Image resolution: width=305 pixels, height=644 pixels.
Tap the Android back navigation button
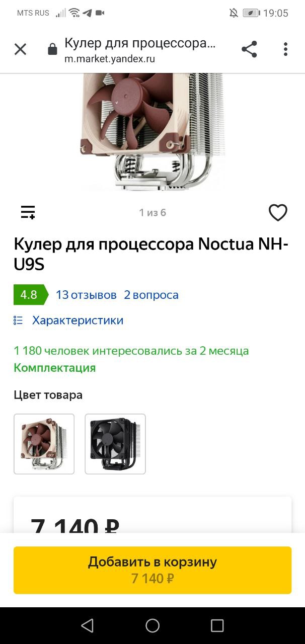click(x=87, y=625)
